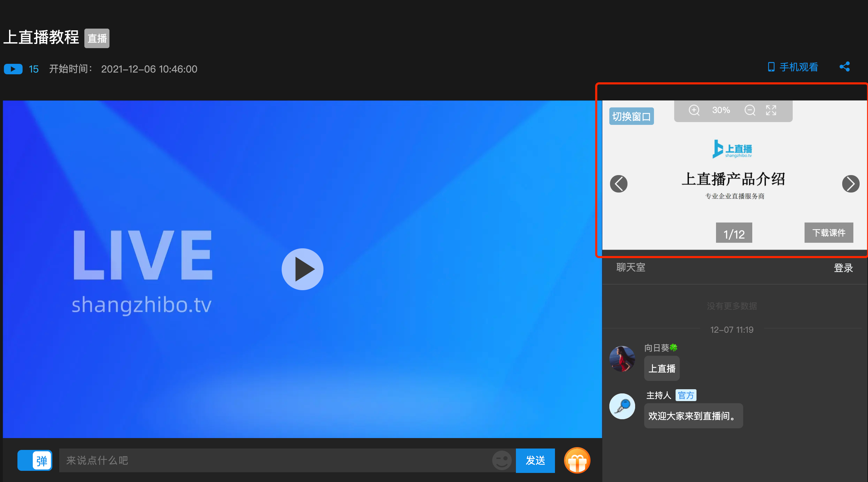
Task: Click the 上直播 chat message bubble
Action: pos(662,368)
